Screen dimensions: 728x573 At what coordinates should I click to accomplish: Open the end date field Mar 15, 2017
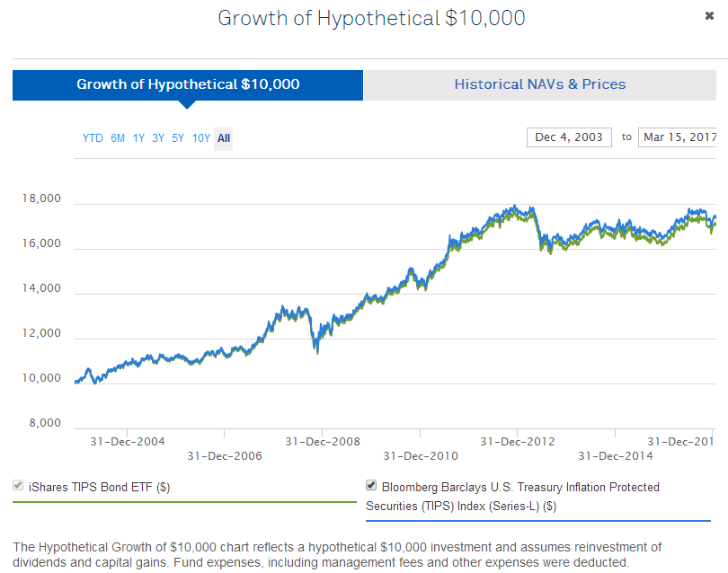(677, 137)
